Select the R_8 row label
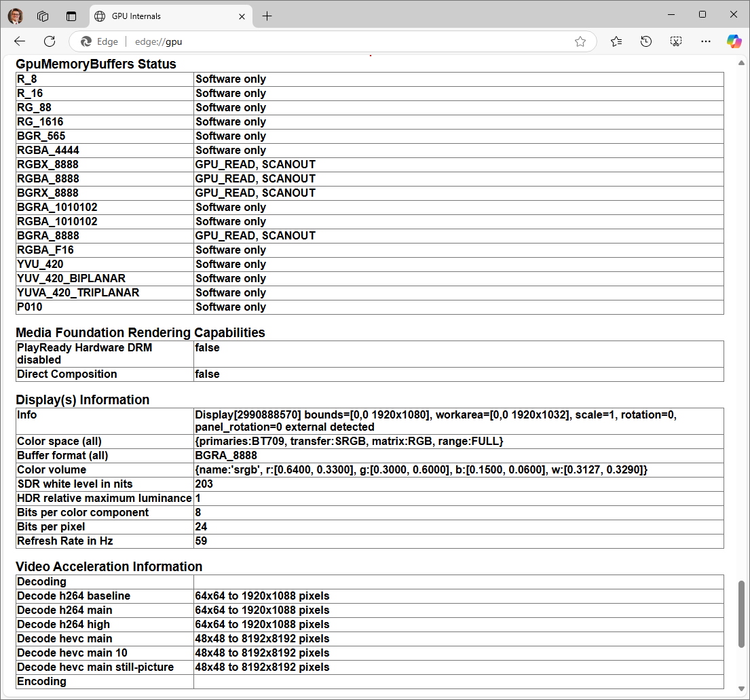Screen dimensions: 750x700 [x=26, y=79]
